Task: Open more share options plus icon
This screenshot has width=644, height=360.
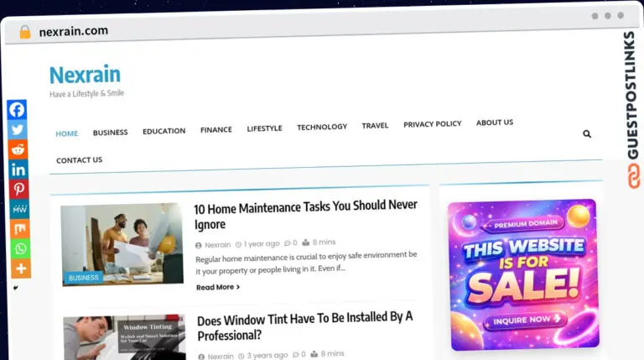Action: pos(21,269)
